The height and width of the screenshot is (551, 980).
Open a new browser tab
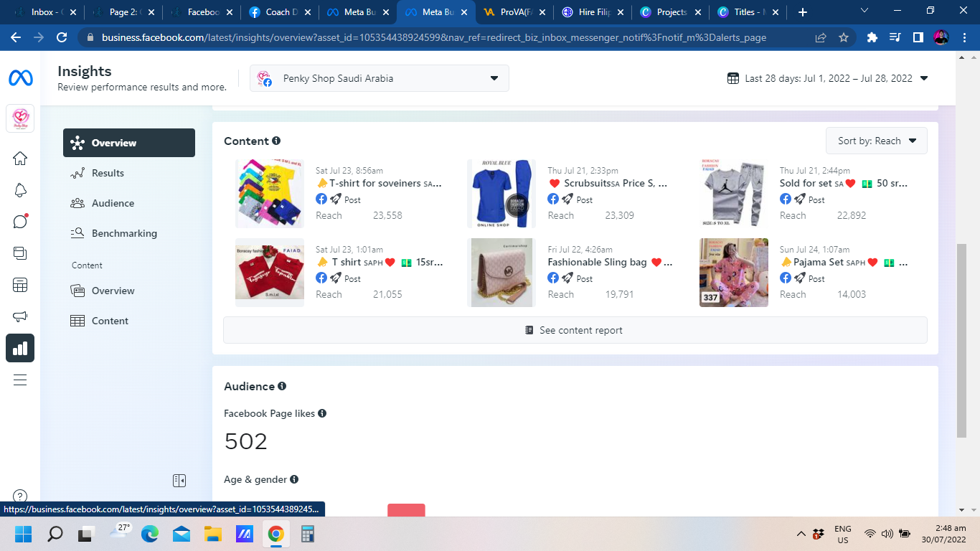click(x=803, y=12)
